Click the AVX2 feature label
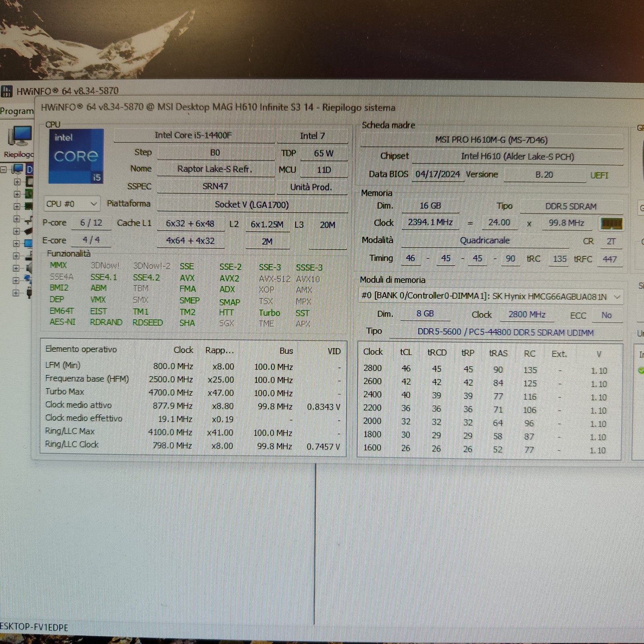Image resolution: width=644 pixels, height=644 pixels. click(229, 278)
